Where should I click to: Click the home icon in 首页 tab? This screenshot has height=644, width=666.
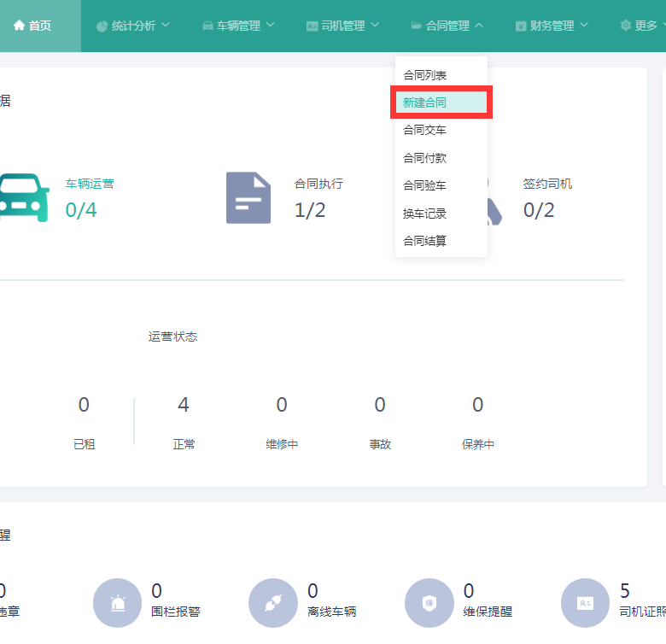(19, 26)
